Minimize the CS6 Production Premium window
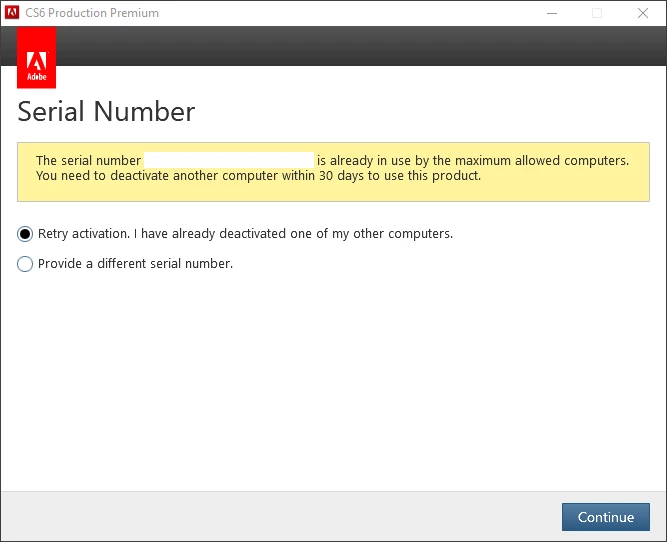Screen dimensions: 667x542 coord(552,13)
